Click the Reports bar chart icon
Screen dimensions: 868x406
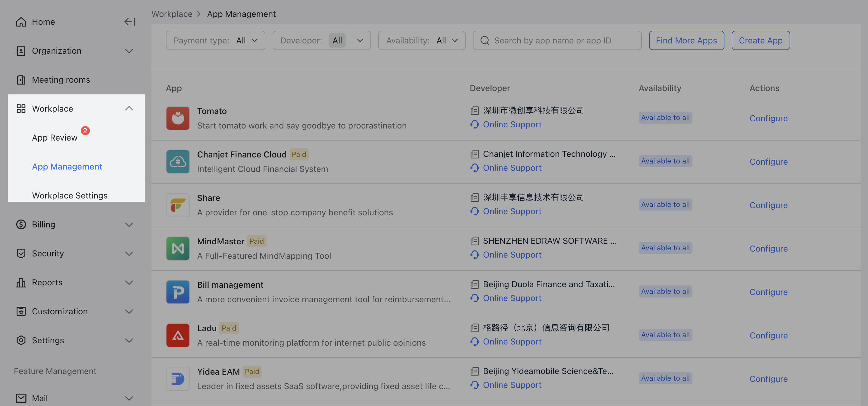coord(21,282)
